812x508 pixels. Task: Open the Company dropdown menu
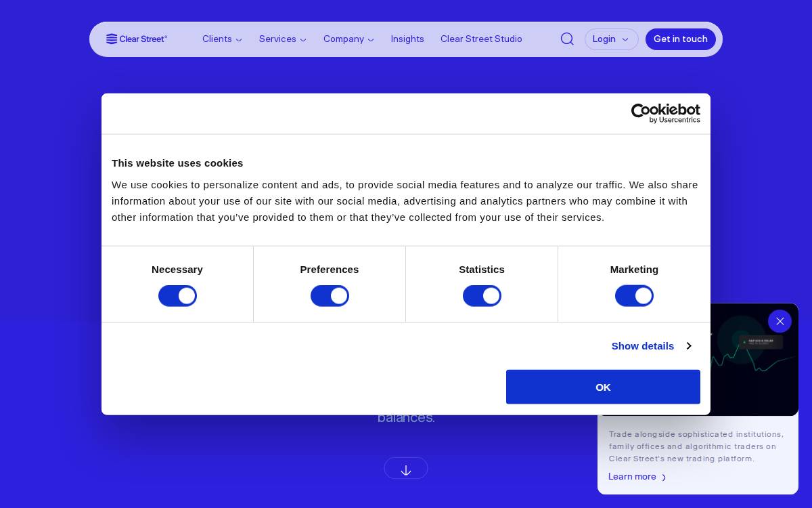pyautogui.click(x=348, y=39)
